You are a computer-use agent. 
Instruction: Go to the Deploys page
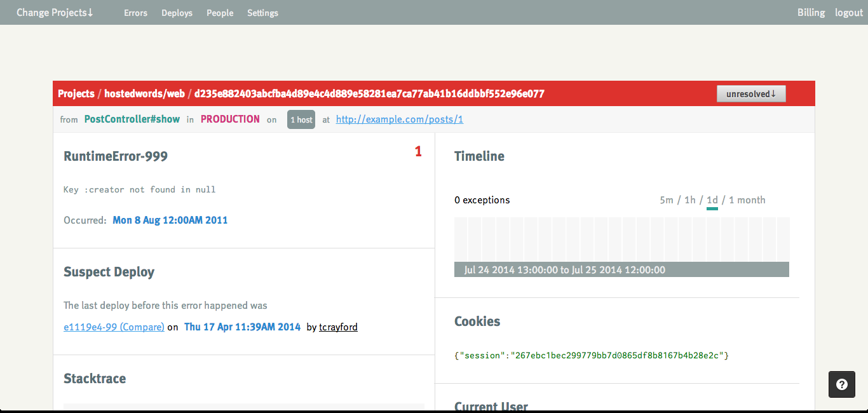[177, 13]
